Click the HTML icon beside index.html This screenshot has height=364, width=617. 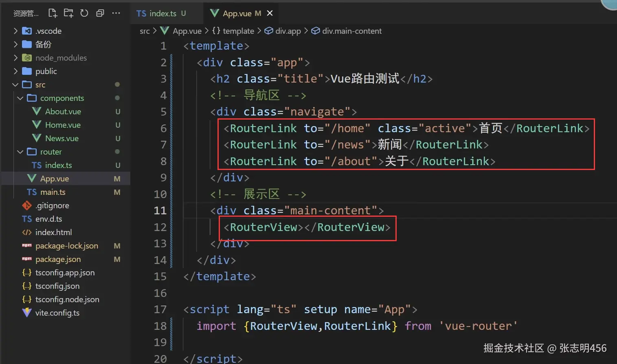click(27, 232)
